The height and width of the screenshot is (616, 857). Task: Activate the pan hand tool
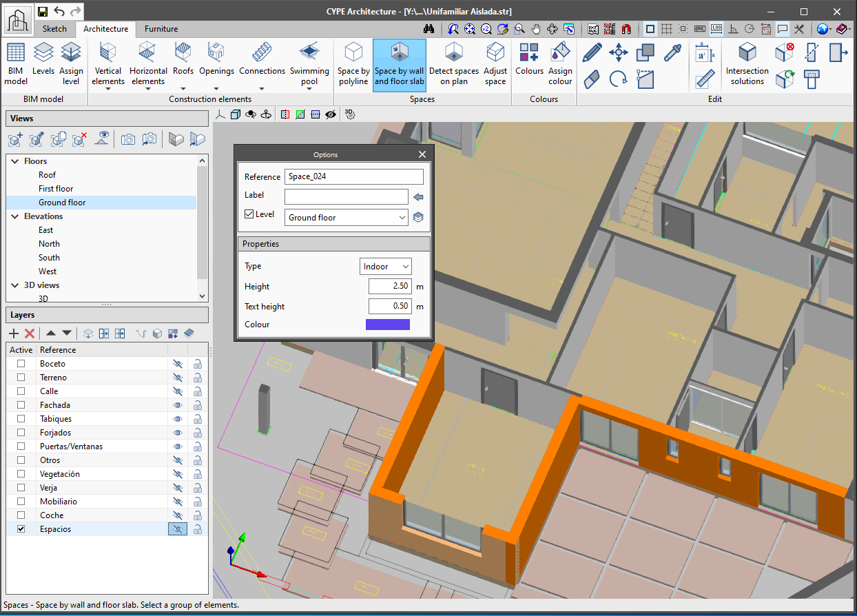tap(536, 29)
